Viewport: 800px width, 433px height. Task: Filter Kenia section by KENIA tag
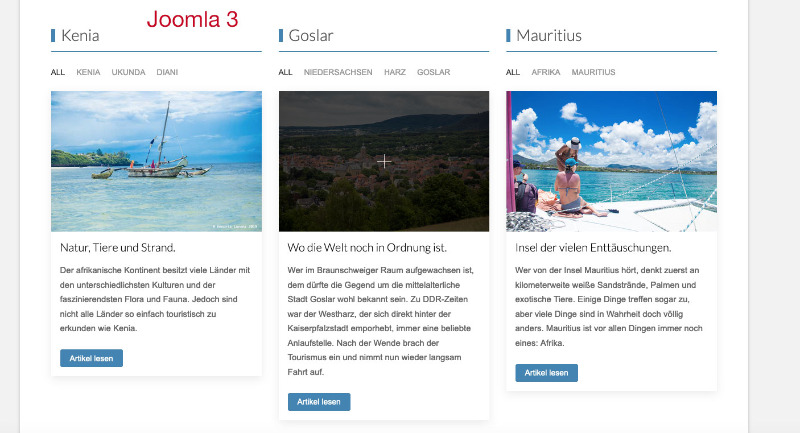(x=88, y=72)
